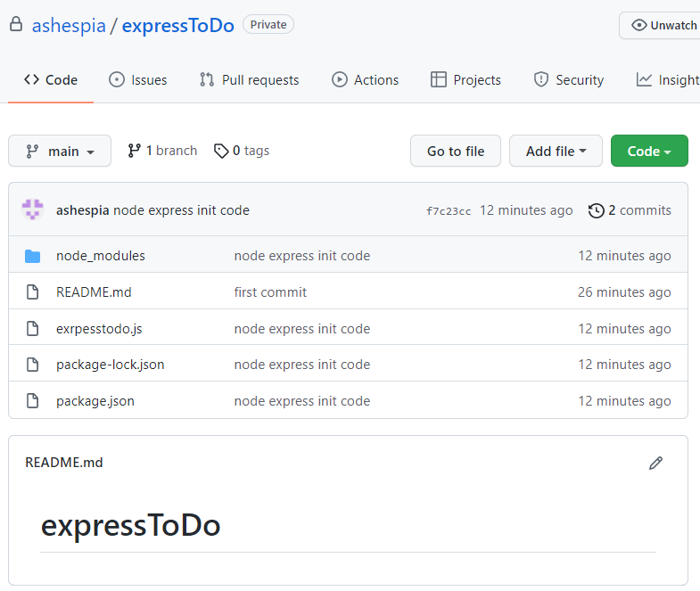Click the lock icon beside ashespia
Image resolution: width=700 pixels, height=591 pixels.
coord(16,24)
